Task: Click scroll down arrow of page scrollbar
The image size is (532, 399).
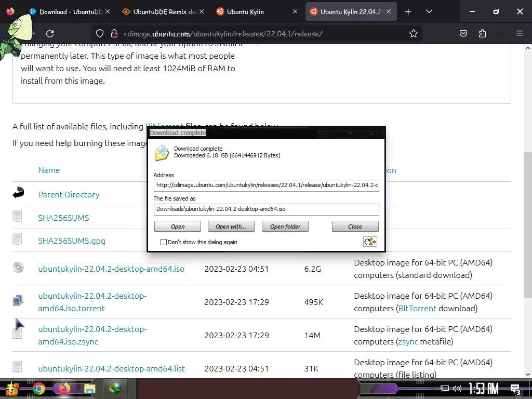Action: click(x=527, y=374)
